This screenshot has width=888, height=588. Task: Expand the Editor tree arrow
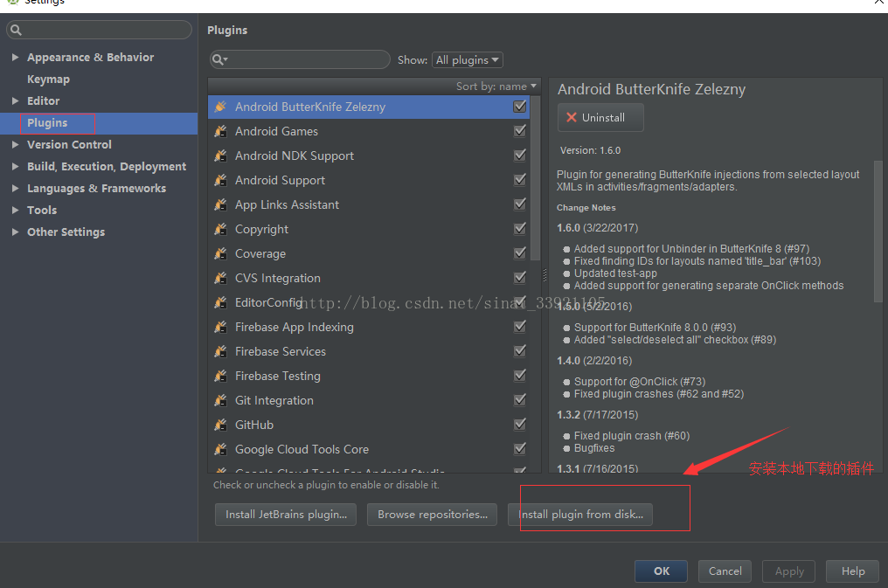(15, 100)
